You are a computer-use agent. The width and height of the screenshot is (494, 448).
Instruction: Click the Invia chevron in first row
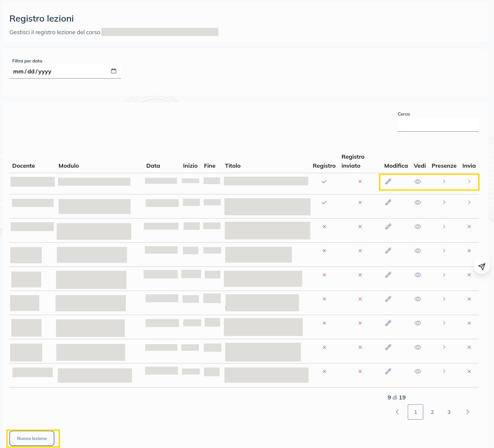pyautogui.click(x=469, y=182)
